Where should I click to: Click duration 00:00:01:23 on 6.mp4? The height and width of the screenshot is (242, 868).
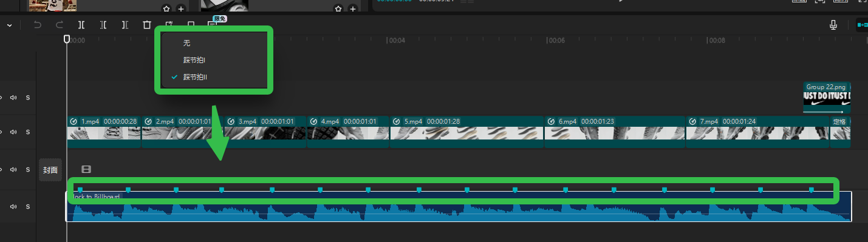point(598,121)
